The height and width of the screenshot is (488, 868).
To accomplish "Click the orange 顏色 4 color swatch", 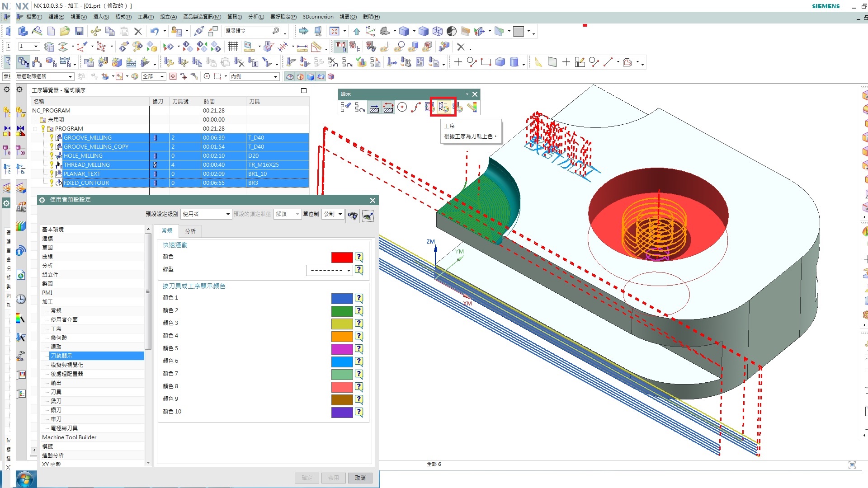I will point(342,336).
